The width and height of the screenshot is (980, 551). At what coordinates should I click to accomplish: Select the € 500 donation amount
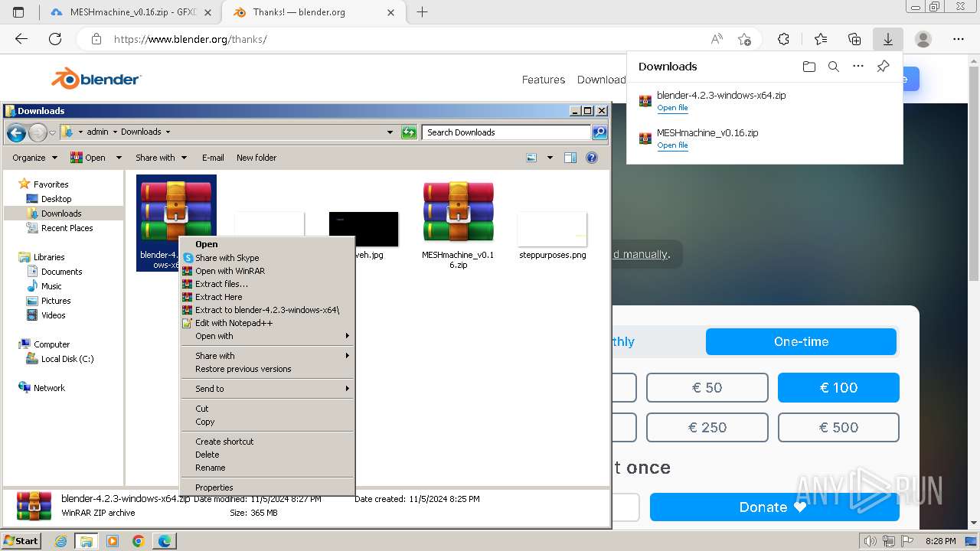point(838,428)
